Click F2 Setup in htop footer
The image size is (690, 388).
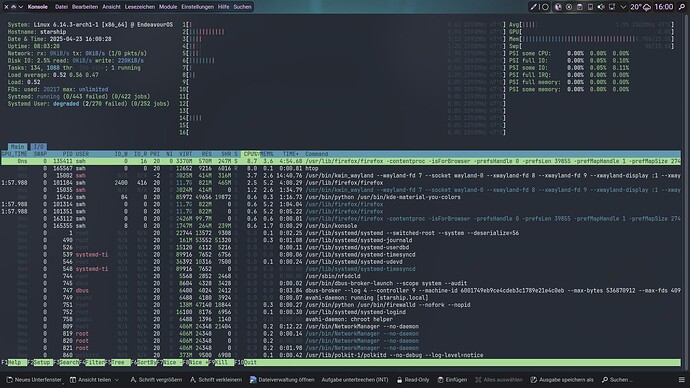click(41, 362)
